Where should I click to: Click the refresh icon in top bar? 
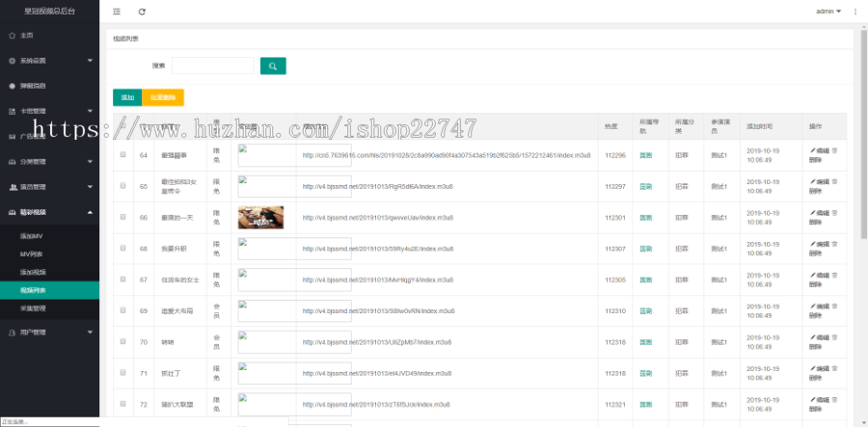click(x=143, y=12)
